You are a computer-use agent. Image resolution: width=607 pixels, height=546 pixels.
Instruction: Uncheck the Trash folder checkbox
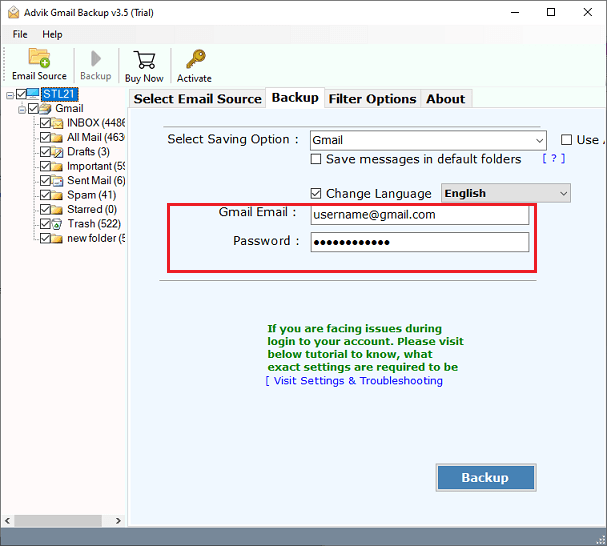pos(45,224)
